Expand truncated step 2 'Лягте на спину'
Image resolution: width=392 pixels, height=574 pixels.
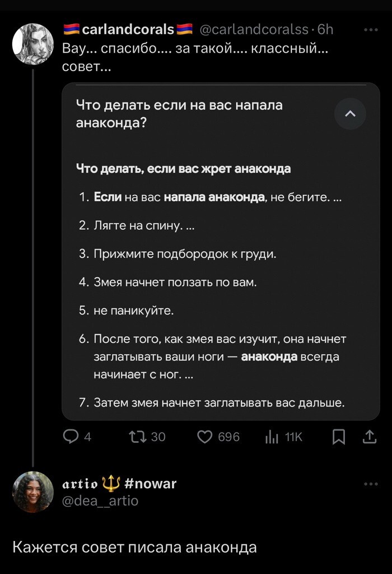click(188, 226)
